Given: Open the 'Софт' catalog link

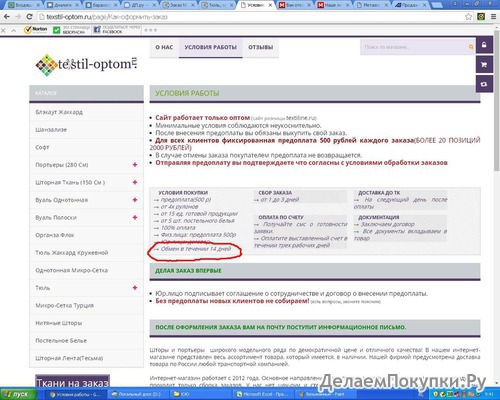Looking at the screenshot, I should [x=42, y=147].
